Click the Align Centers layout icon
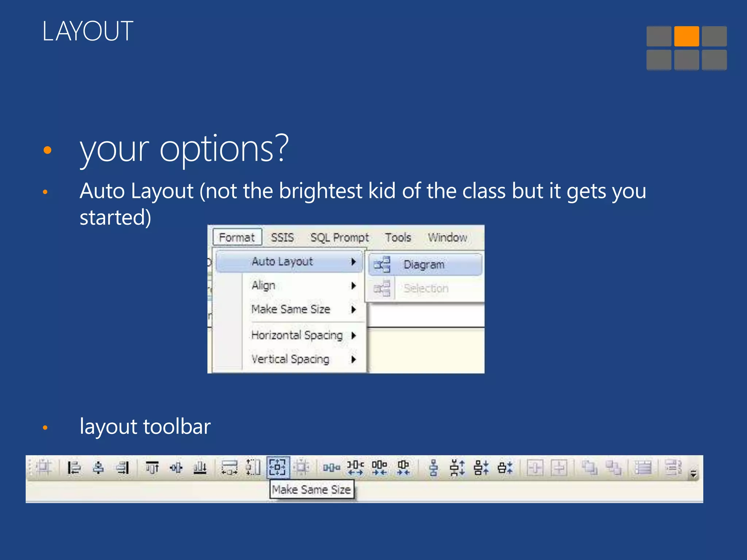The height and width of the screenshot is (560, 747). [98, 467]
